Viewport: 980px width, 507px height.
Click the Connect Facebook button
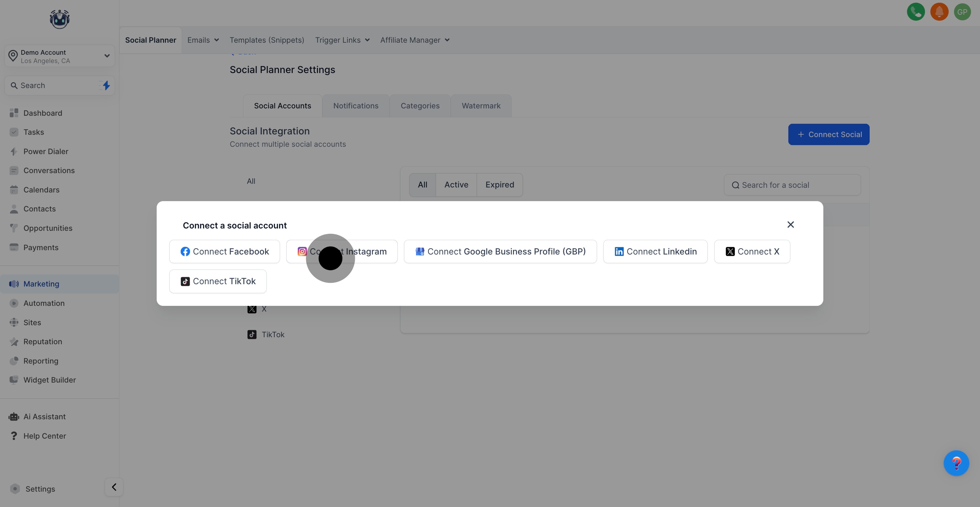(x=224, y=251)
